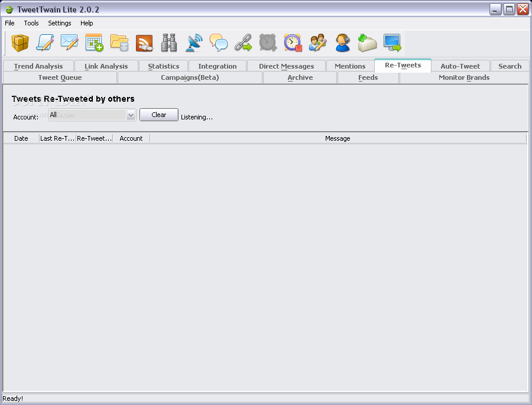Switch to the Feeds tab
532x405 pixels.
[x=368, y=77]
